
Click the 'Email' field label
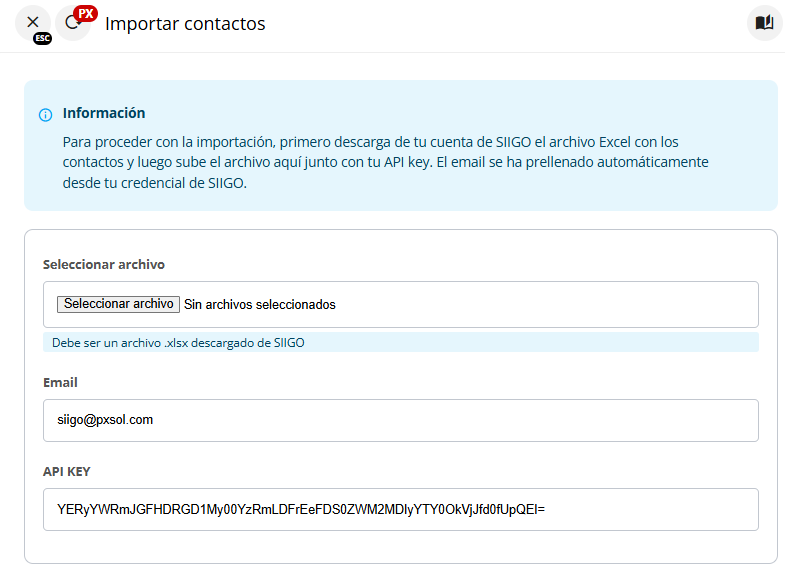click(x=60, y=382)
